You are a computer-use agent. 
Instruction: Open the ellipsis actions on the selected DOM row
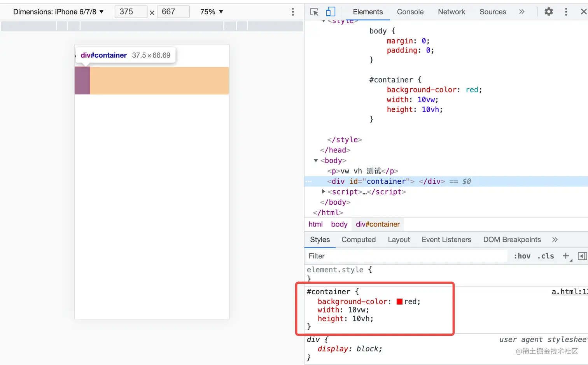click(308, 181)
